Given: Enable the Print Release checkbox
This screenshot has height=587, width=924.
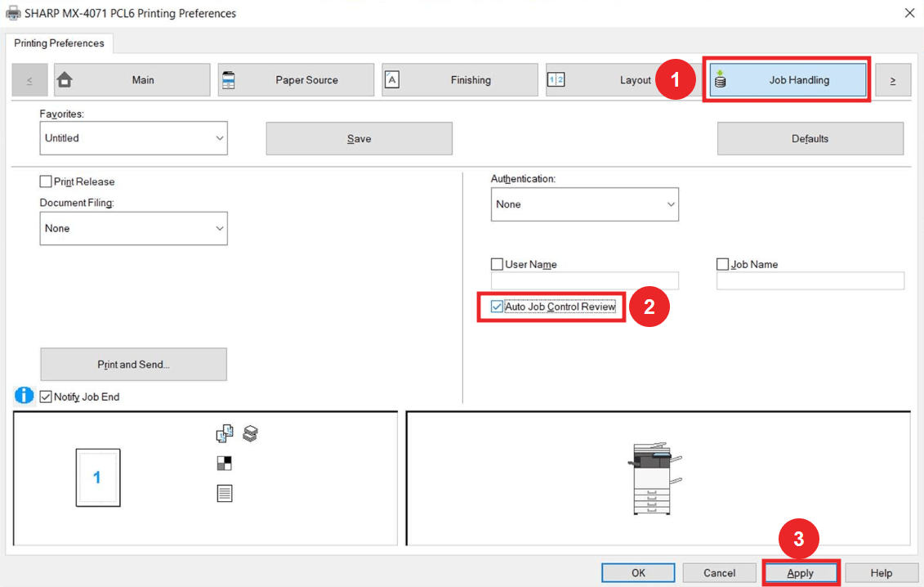Looking at the screenshot, I should pyautogui.click(x=46, y=181).
